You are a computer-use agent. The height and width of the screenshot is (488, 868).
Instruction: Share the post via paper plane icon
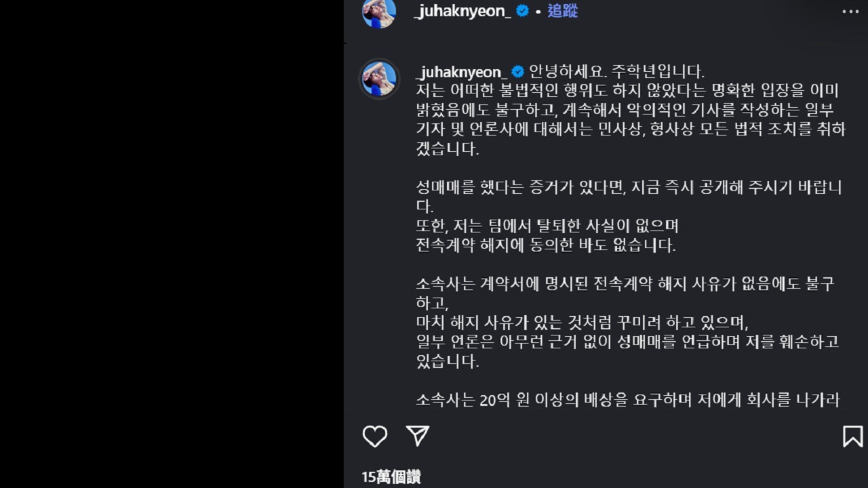(418, 436)
